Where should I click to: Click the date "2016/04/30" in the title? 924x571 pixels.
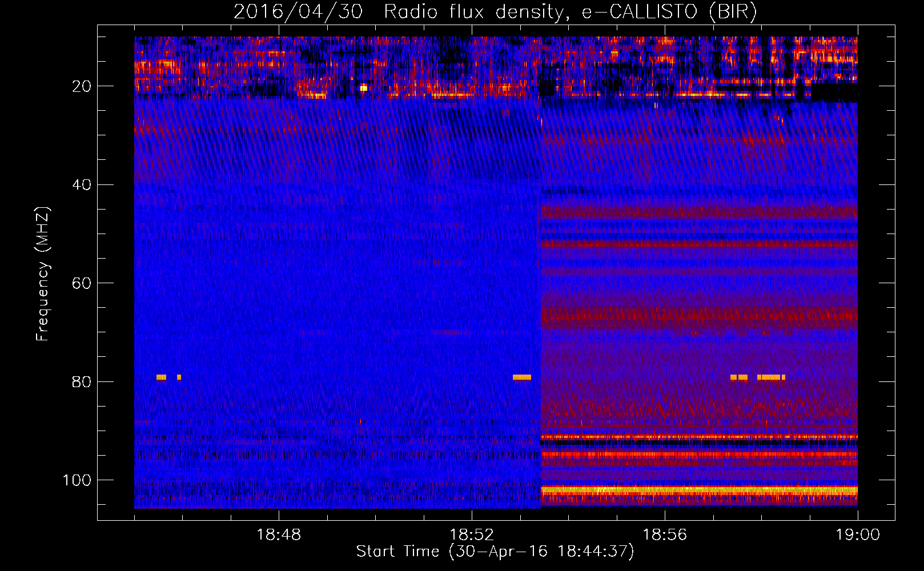pos(298,12)
